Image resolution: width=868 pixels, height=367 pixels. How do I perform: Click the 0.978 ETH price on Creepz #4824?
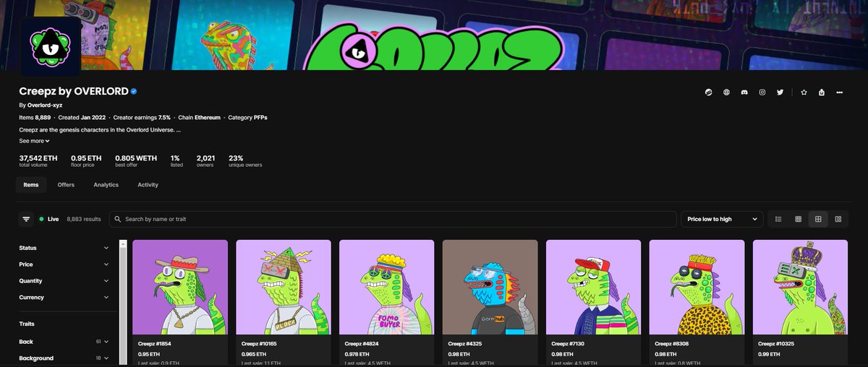point(357,355)
